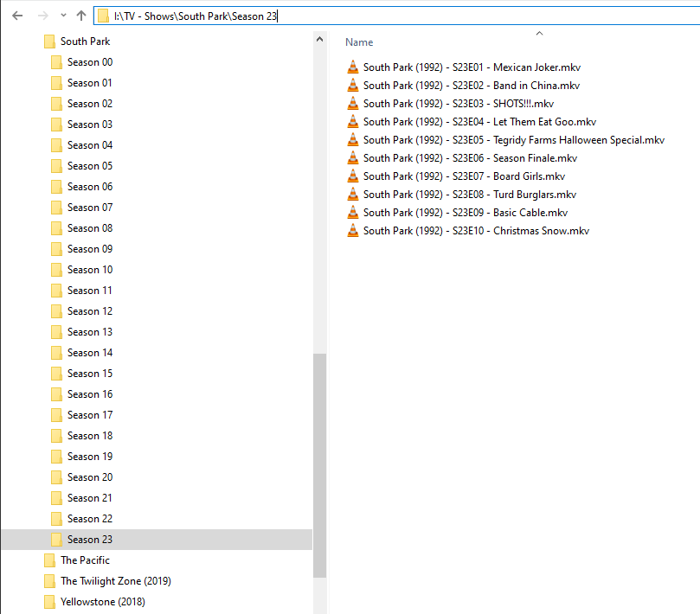Click the South Park folder icon in the tree
The height and width of the screenshot is (614, 700).
tap(49, 42)
